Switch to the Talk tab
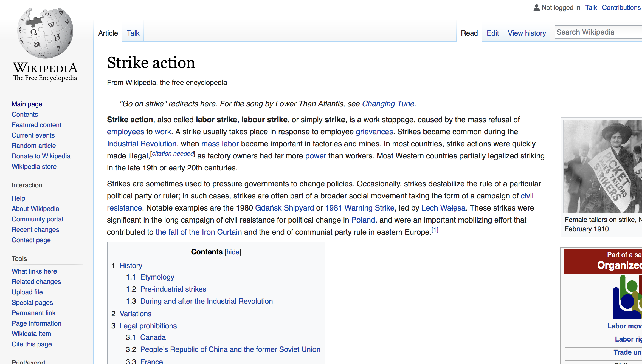Image resolution: width=642 pixels, height=364 pixels. point(133,33)
